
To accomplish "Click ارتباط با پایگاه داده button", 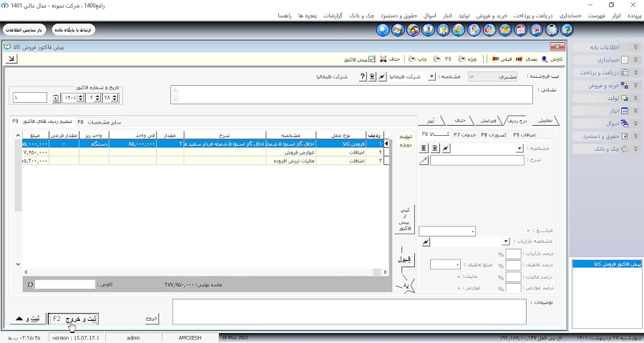I will coord(74,30).
